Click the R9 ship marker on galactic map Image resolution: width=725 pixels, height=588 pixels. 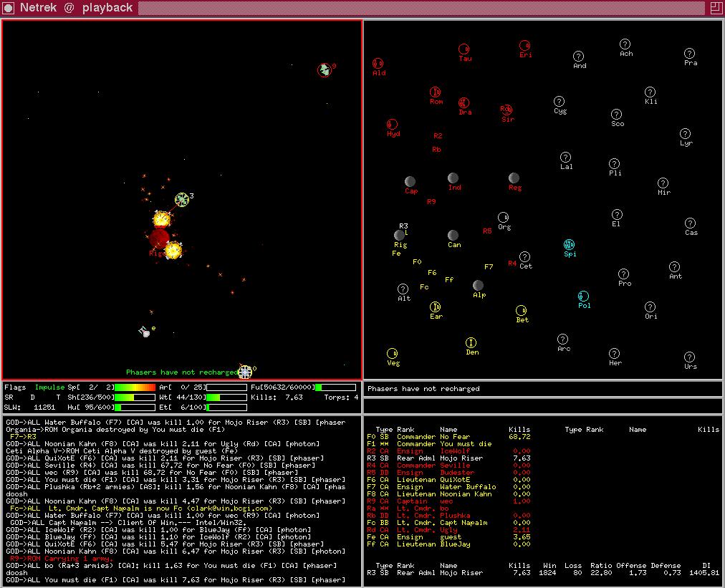(x=431, y=201)
